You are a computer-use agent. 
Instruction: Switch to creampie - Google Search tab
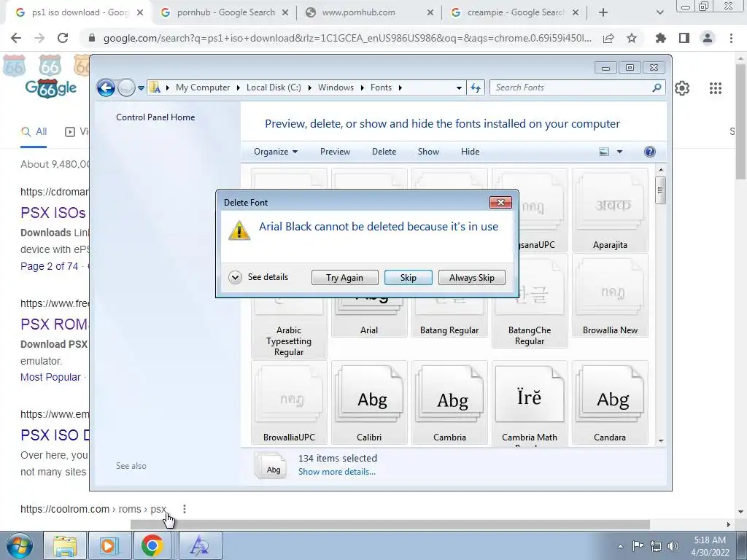(516, 12)
